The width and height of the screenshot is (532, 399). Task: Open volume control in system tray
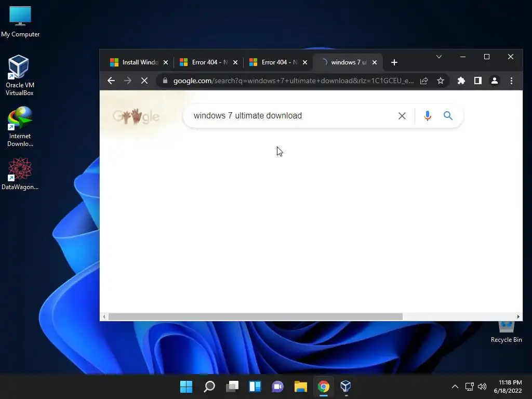[482, 387]
